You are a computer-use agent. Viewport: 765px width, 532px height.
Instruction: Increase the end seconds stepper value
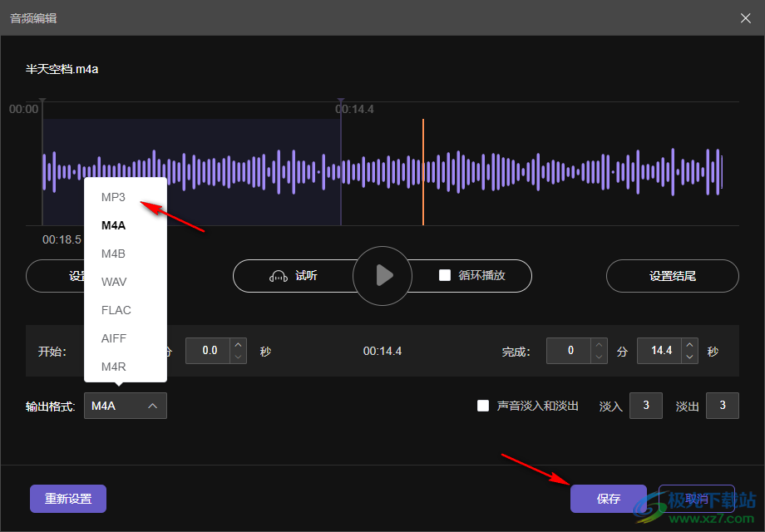point(689,345)
